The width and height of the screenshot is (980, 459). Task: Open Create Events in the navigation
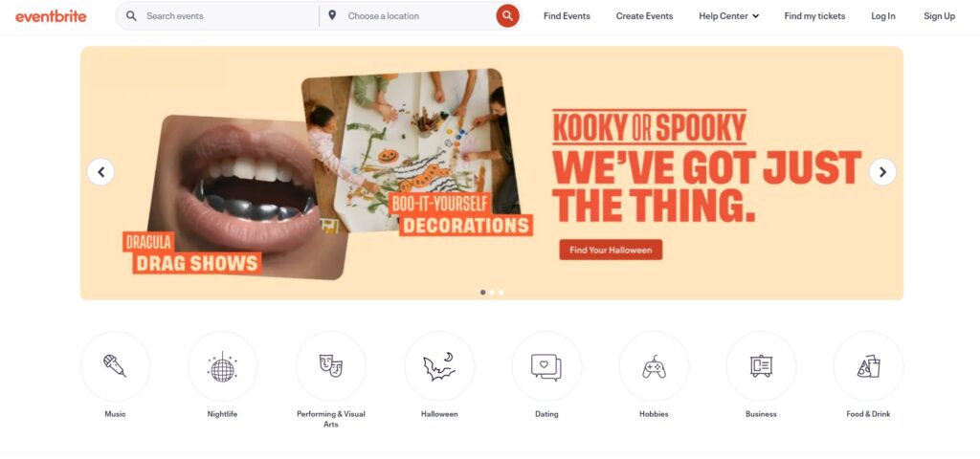pos(644,16)
